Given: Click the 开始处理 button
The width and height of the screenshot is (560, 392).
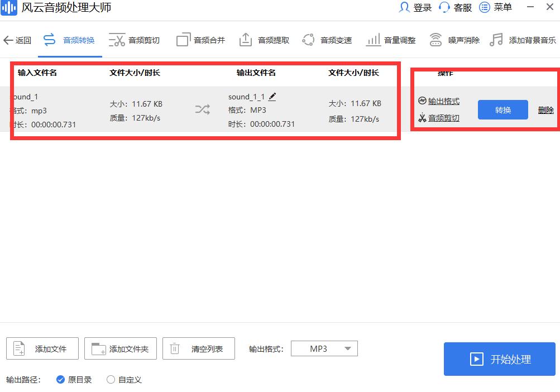Looking at the screenshot, I should 499,359.
